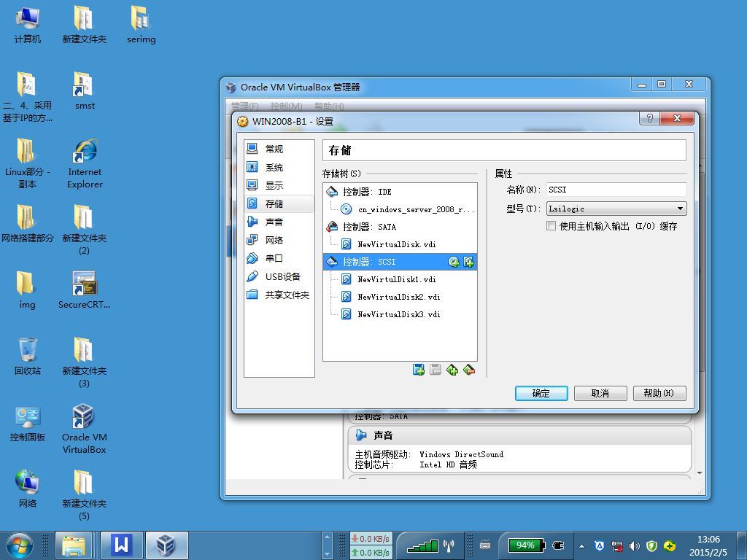Screen dimensions: 747x560
Task: Open Windows Explorer from the taskbar
Action: coord(74,545)
